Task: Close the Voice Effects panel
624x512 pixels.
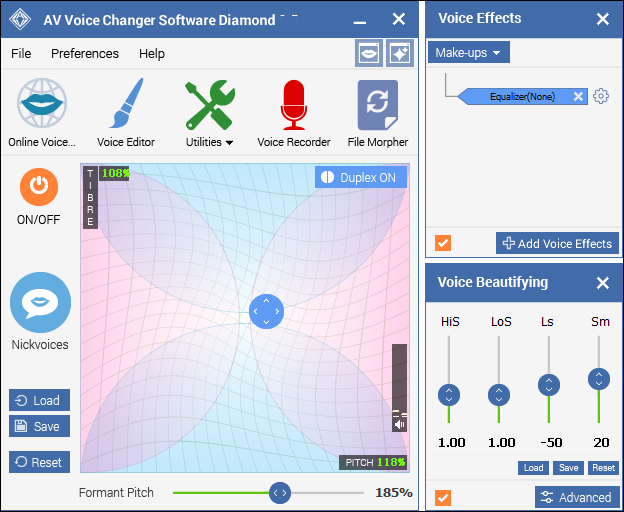Action: coord(603,19)
